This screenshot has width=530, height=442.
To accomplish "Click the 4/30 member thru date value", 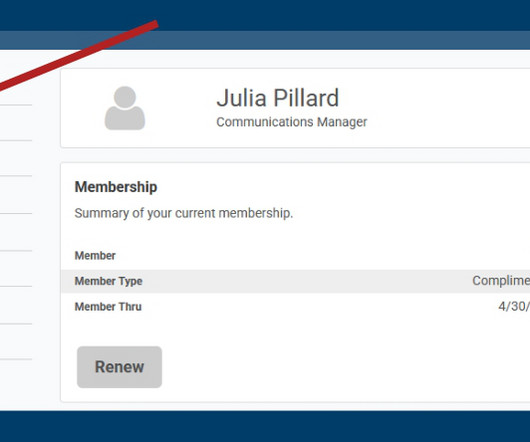I will click(x=514, y=306).
